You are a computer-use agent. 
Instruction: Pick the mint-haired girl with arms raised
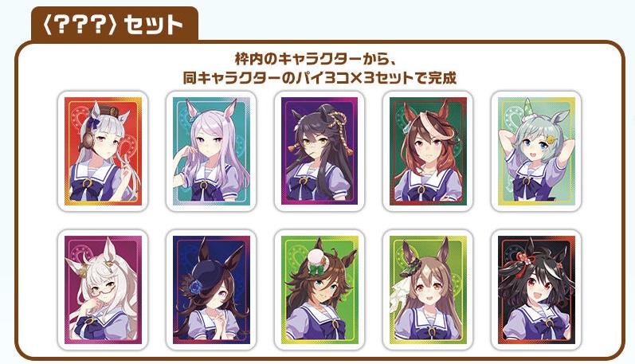(x=536, y=151)
